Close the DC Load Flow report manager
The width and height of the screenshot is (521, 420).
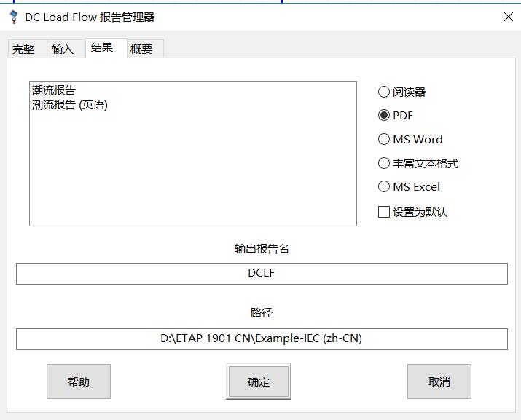508,17
